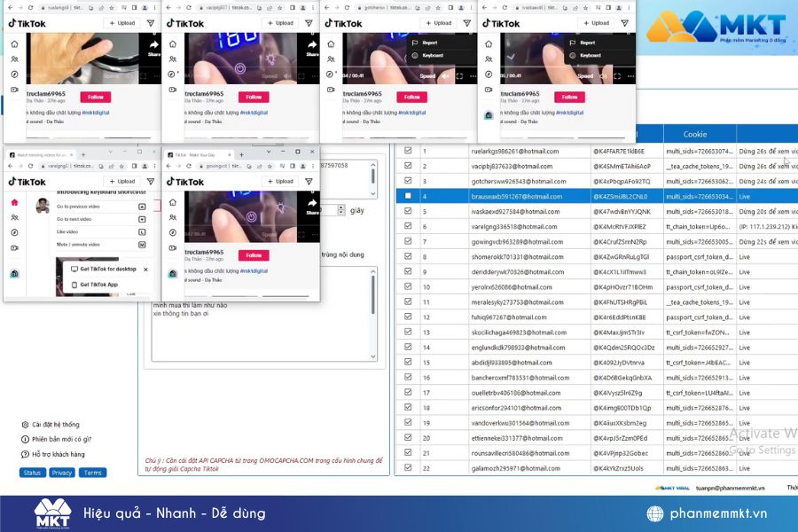
Task: Click comment box containing 'mình mua thì làm như nào'
Action: pyautogui.click(x=264, y=315)
